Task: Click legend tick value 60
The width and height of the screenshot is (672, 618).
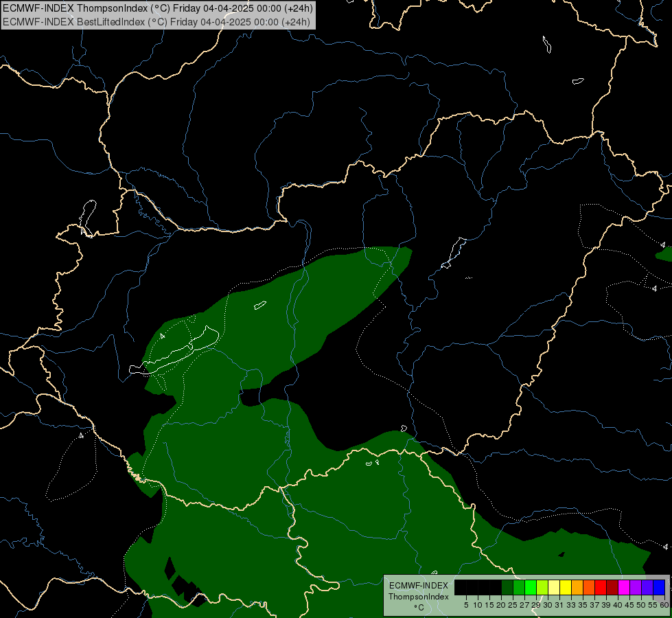Action: pos(664,605)
